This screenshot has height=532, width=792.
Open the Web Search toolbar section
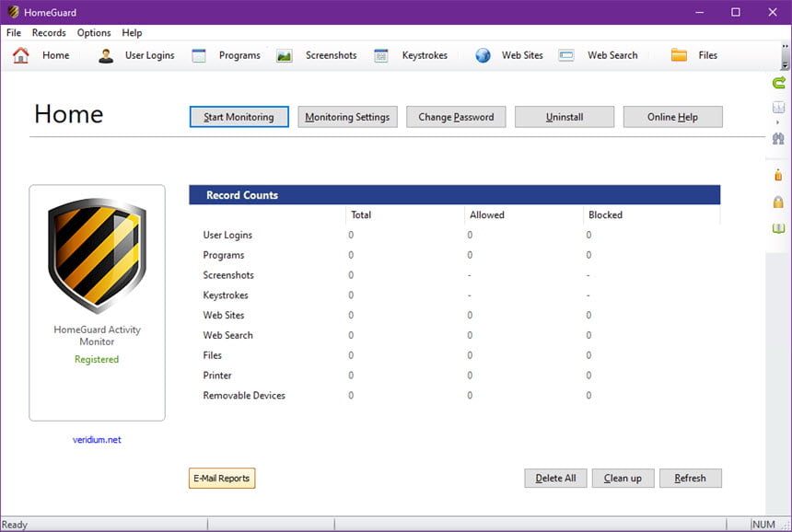click(x=612, y=55)
